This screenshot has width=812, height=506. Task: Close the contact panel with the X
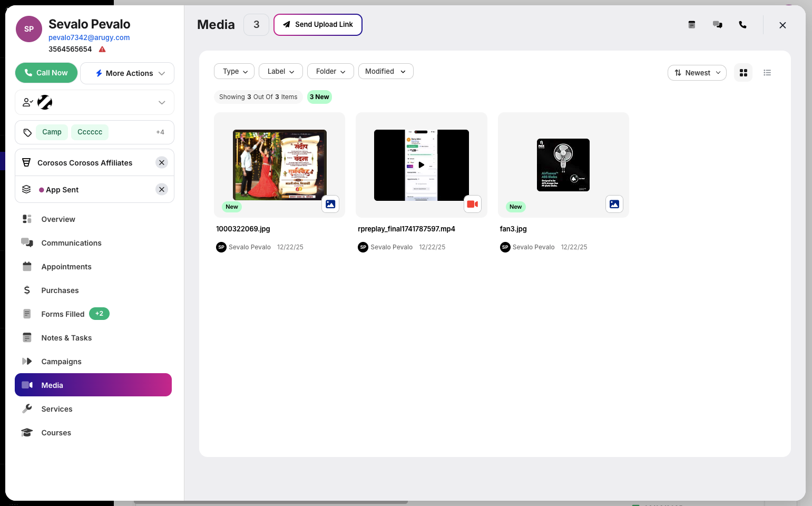[782, 25]
